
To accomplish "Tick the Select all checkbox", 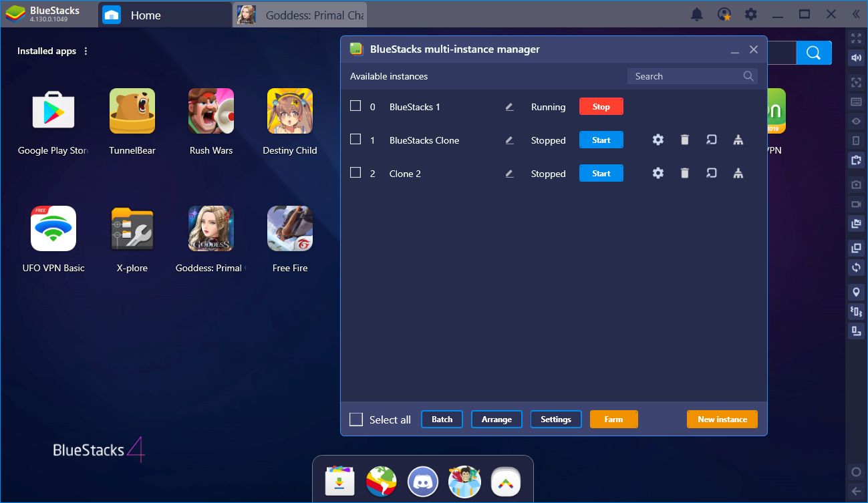I will (x=356, y=419).
